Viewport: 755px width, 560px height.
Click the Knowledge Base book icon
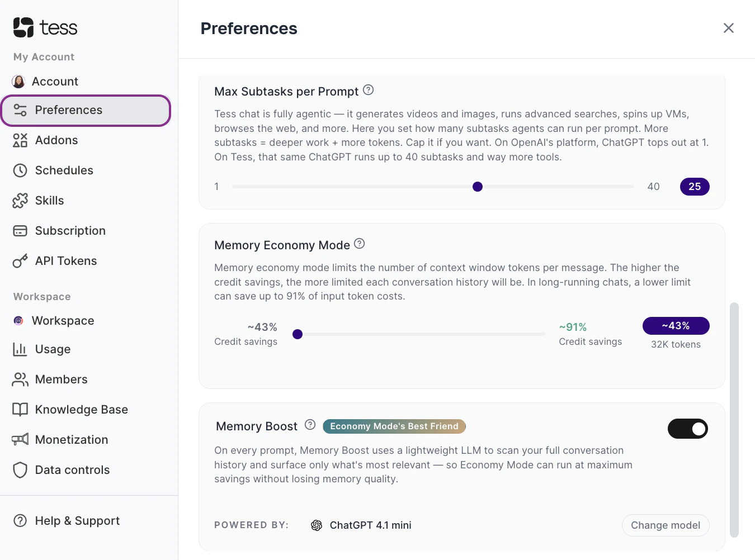[20, 410]
